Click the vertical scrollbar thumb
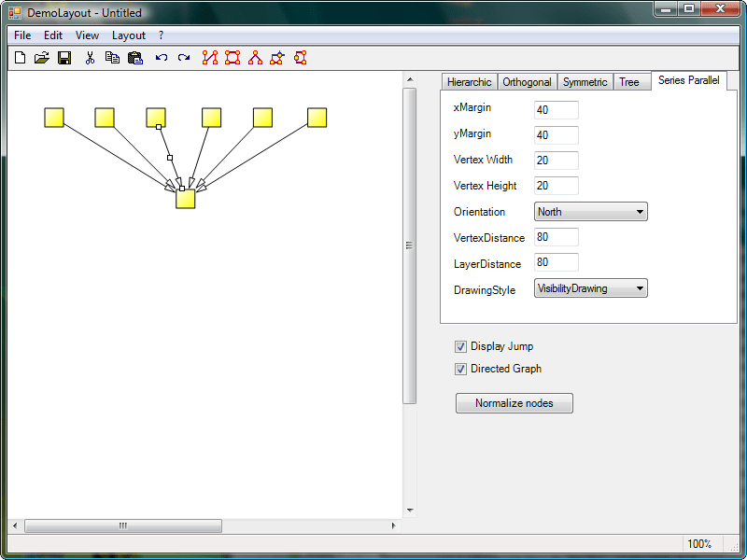This screenshot has height=560, width=747. click(410, 245)
